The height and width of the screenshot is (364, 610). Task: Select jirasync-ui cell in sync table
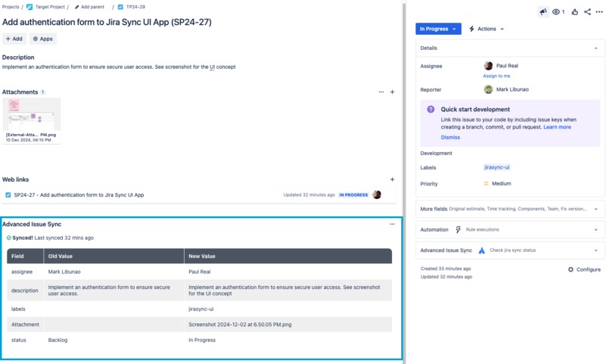288,310
